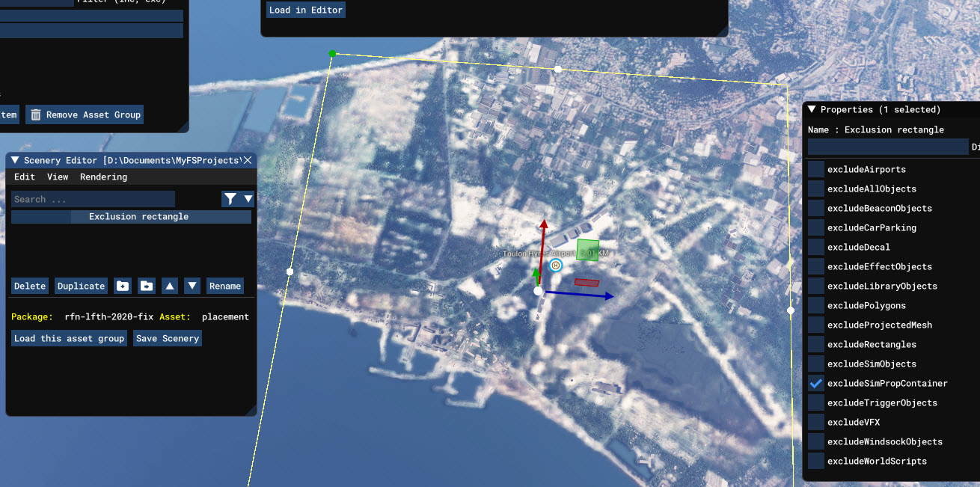Open the Edit menu
This screenshot has height=487, width=980.
25,177
